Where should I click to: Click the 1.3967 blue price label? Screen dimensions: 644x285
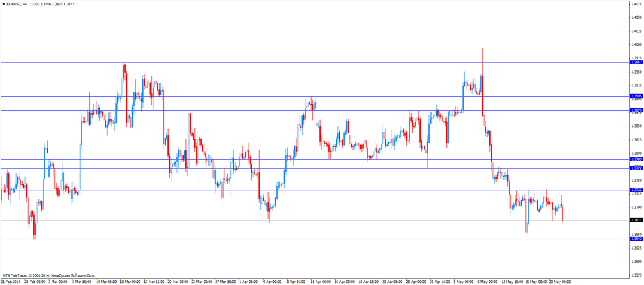pos(636,62)
